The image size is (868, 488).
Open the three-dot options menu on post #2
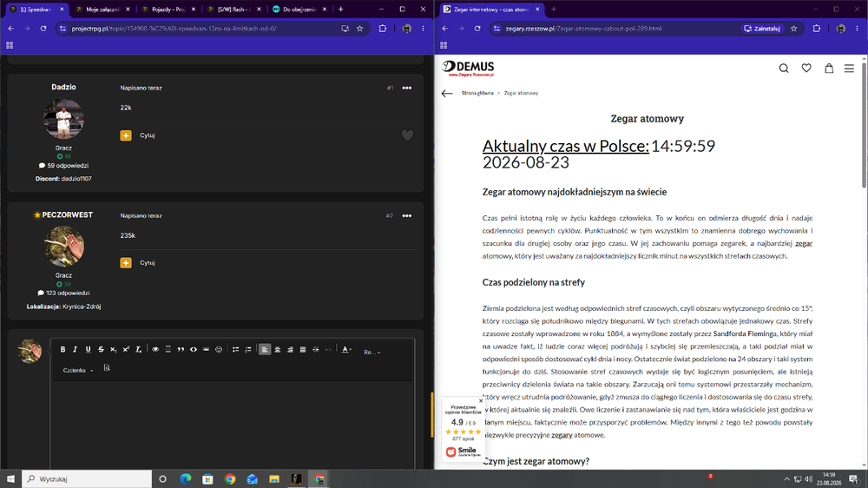coord(407,215)
